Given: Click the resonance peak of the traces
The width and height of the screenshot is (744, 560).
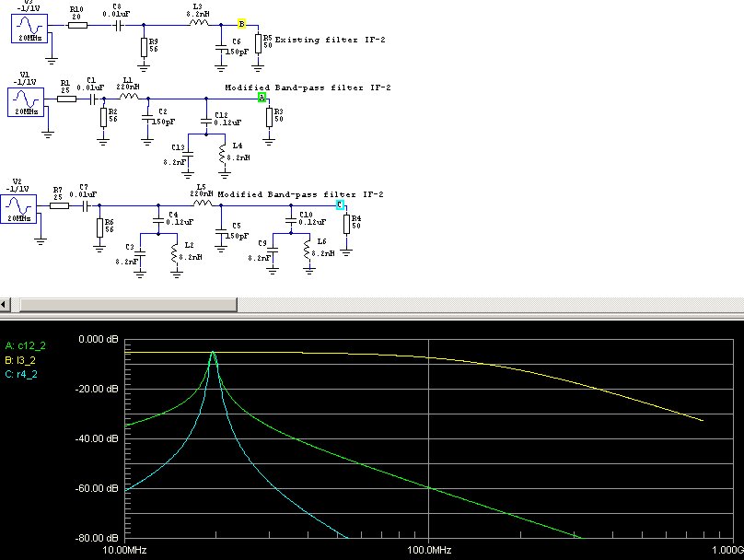Looking at the screenshot, I should click(213, 352).
